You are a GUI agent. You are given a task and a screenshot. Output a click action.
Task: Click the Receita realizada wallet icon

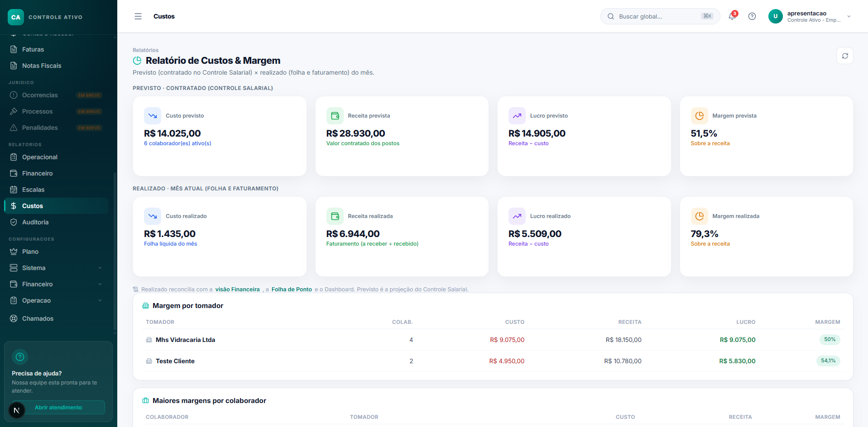(x=335, y=216)
